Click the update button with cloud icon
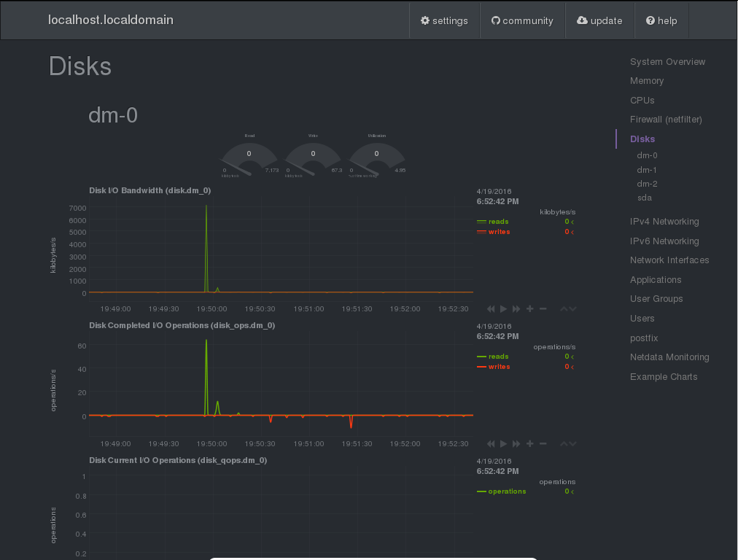738x560 pixels. tap(599, 21)
